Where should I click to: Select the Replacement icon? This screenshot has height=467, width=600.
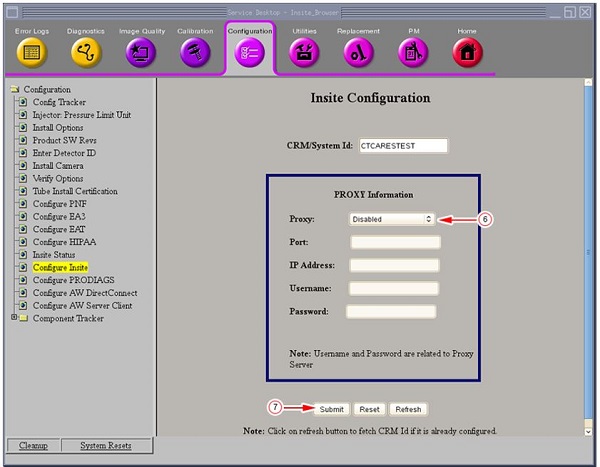coord(358,53)
